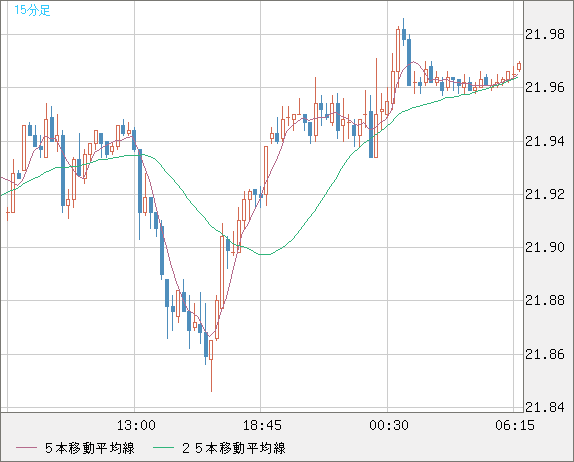Click the 00:30 time axis label
Viewport: 574px width, 462px height.
[389, 425]
